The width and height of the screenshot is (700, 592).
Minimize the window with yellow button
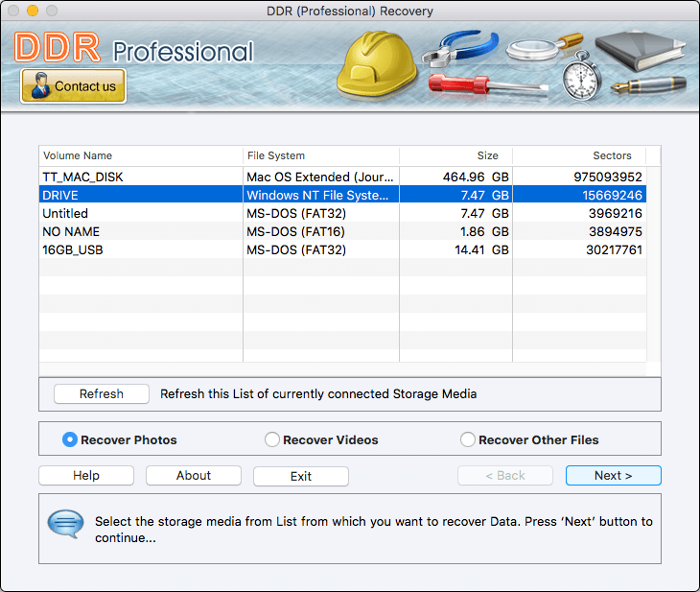(x=33, y=11)
